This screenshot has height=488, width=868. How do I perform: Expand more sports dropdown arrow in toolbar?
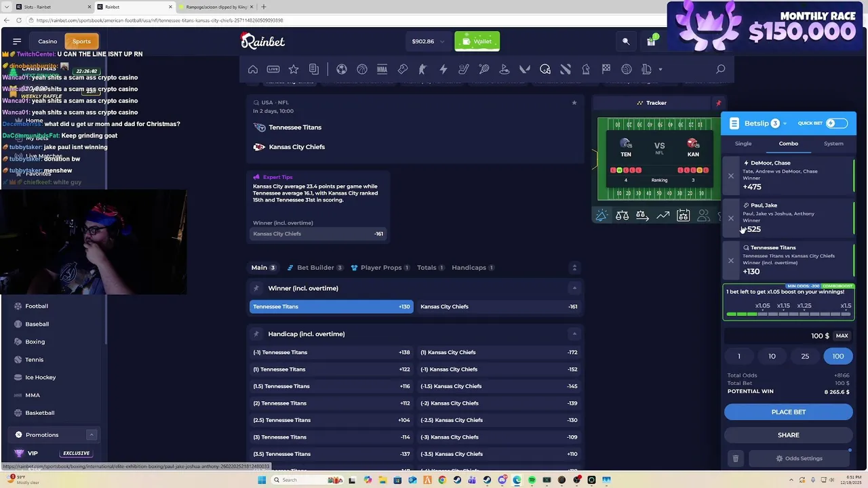660,69
